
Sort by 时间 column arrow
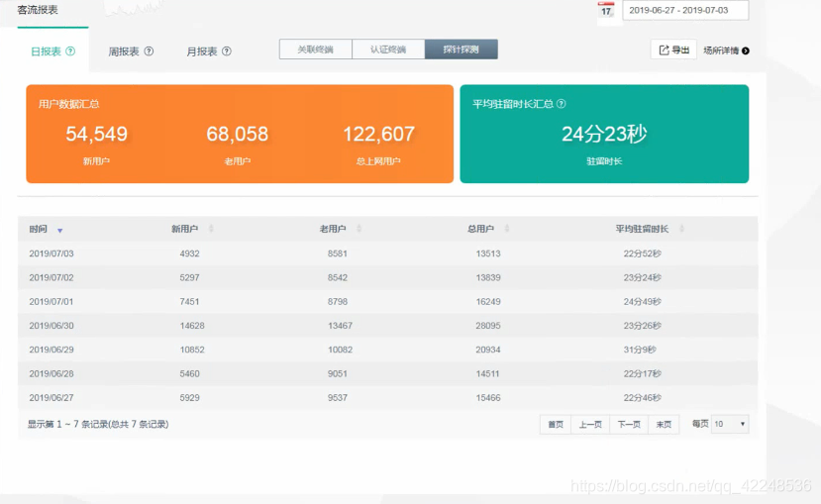pos(59,231)
